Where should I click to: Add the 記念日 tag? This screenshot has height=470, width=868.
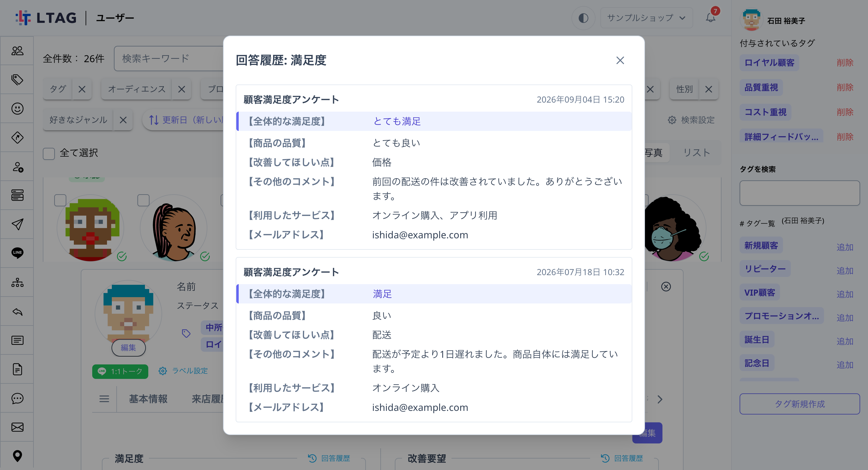click(845, 365)
